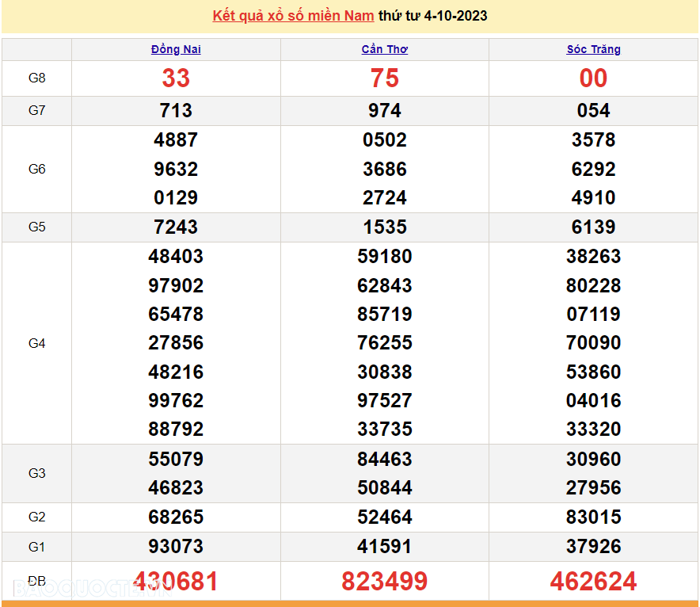The height and width of the screenshot is (607, 700).
Task: Click the red G8 number 33 for Đồng Nai
Action: (x=175, y=78)
